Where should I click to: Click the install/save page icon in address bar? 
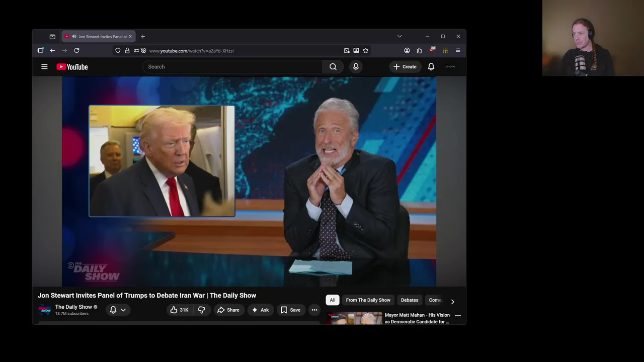coord(356,51)
